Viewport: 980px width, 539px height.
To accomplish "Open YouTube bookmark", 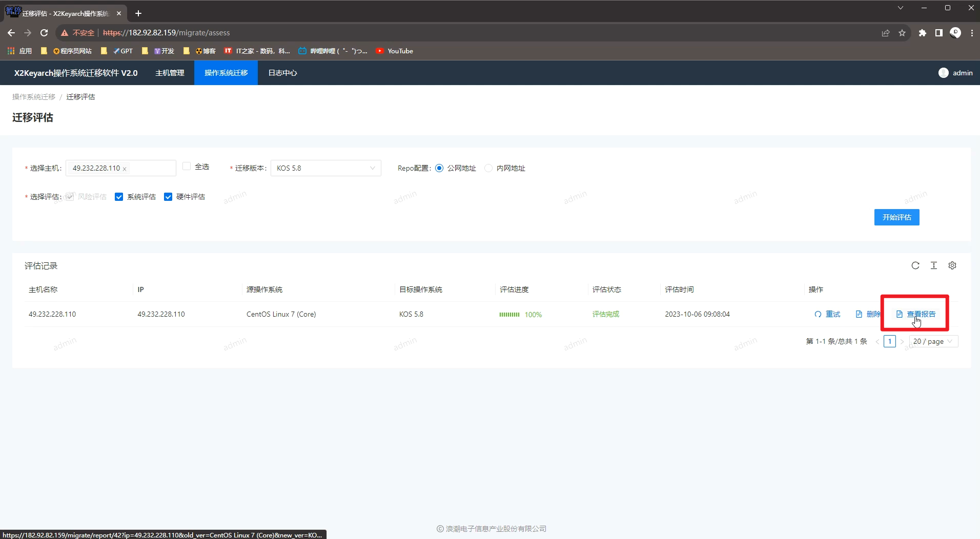I will 394,51.
